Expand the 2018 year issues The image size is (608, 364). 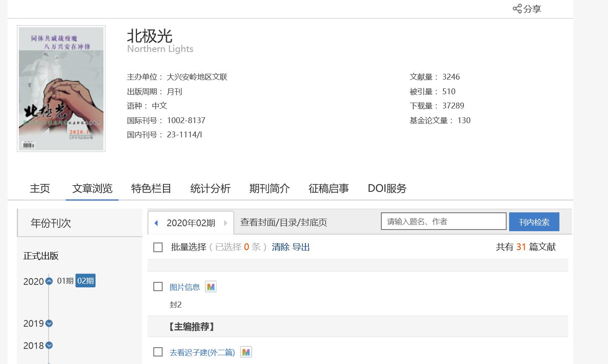(49, 346)
